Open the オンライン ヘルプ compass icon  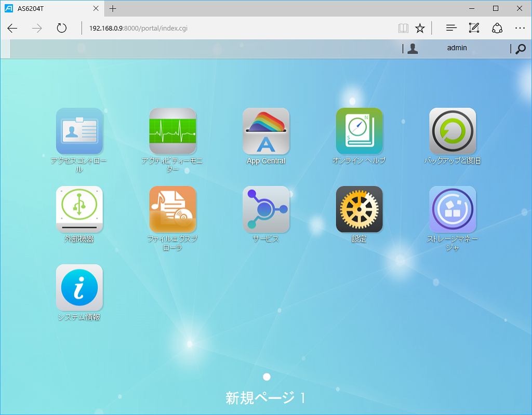[x=360, y=131]
